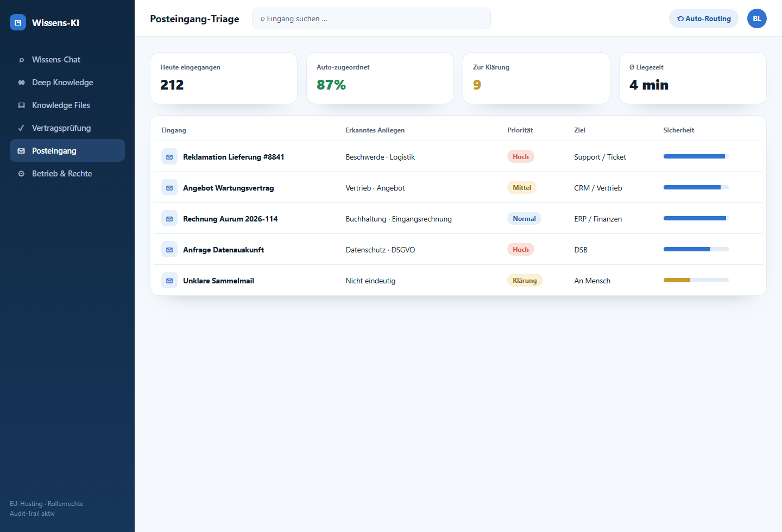Screen dimensions: 782x532
Task: Click CRM / Vertrieb target cell
Action: pyautogui.click(x=598, y=188)
